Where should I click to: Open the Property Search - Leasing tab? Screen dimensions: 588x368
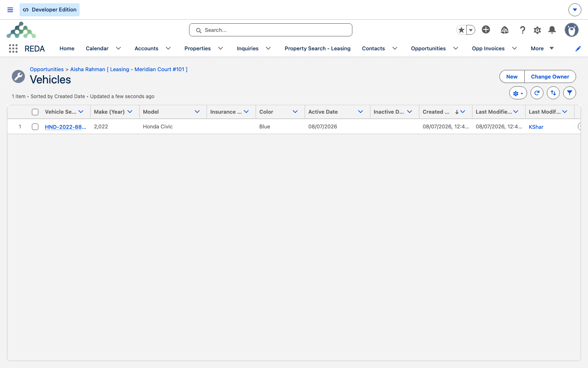click(x=318, y=48)
